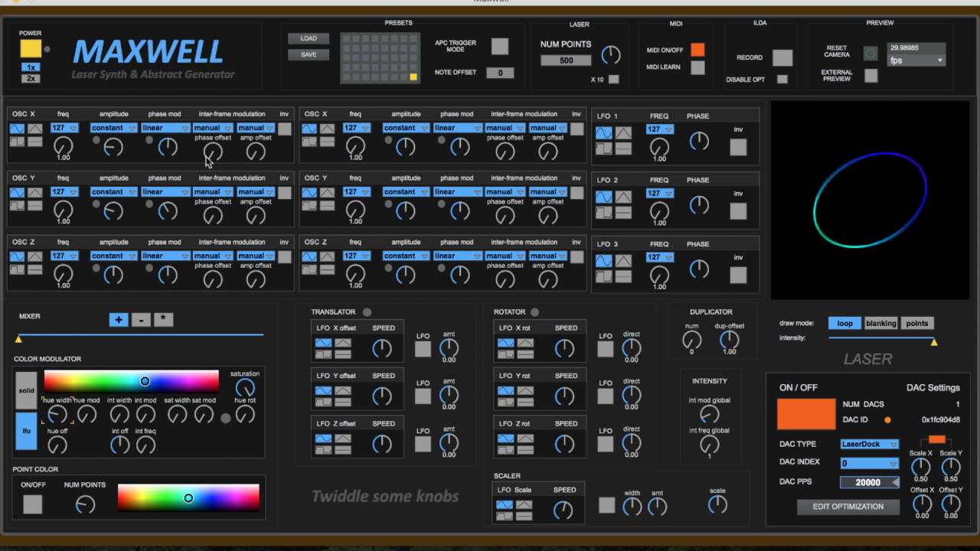Click the Reset Camera icon button

pos(871,54)
